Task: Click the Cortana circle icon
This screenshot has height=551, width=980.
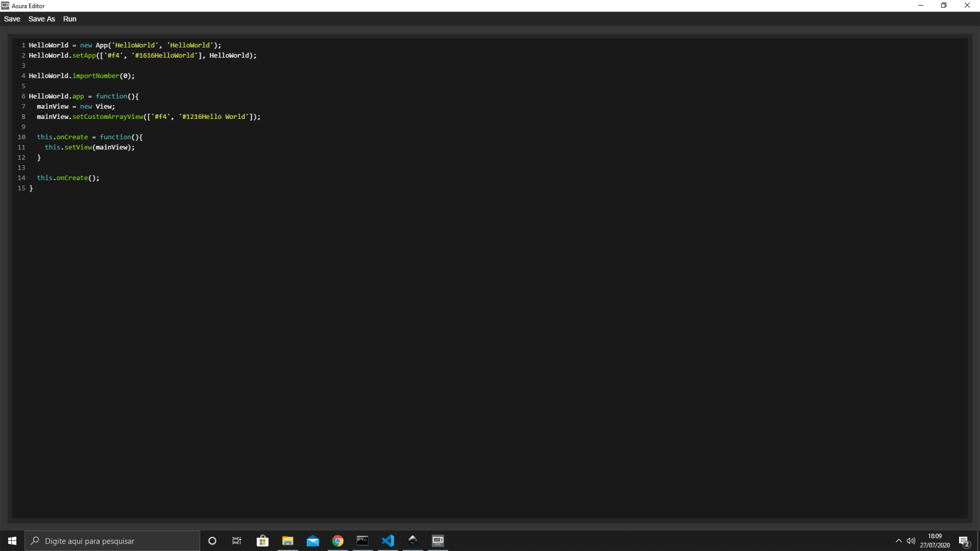Action: click(x=212, y=541)
